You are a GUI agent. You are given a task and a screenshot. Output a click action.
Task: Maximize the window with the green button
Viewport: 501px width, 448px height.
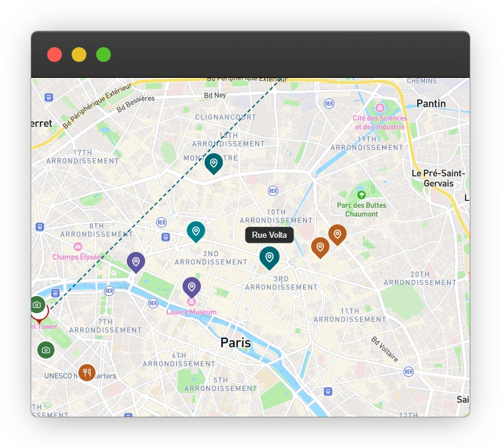[104, 55]
